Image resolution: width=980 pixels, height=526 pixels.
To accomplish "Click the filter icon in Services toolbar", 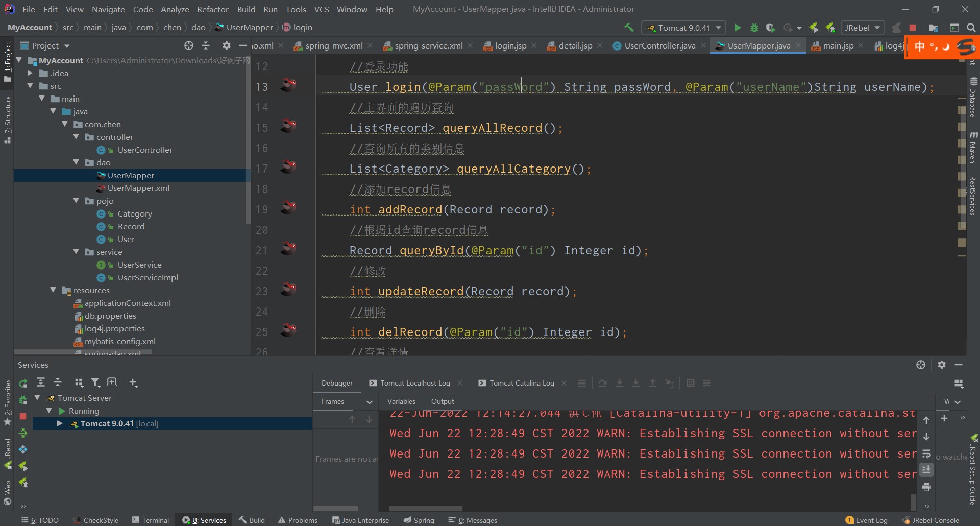I will [95, 382].
